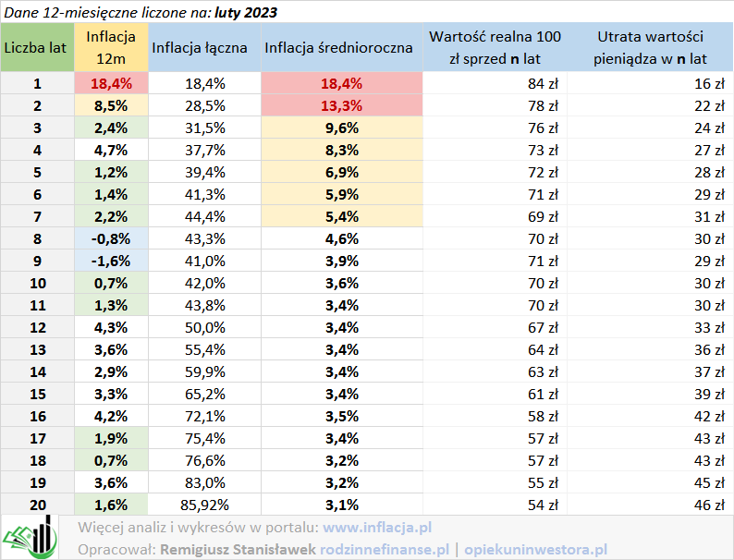Click the 'Wartość realna 100 zł' header
734x560 pixels.
[495, 47]
